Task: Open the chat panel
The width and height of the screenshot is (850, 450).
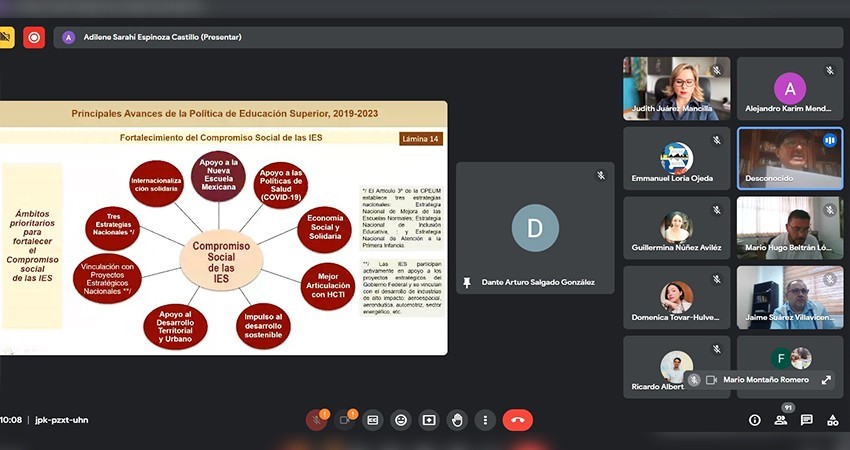Action: pos(806,420)
